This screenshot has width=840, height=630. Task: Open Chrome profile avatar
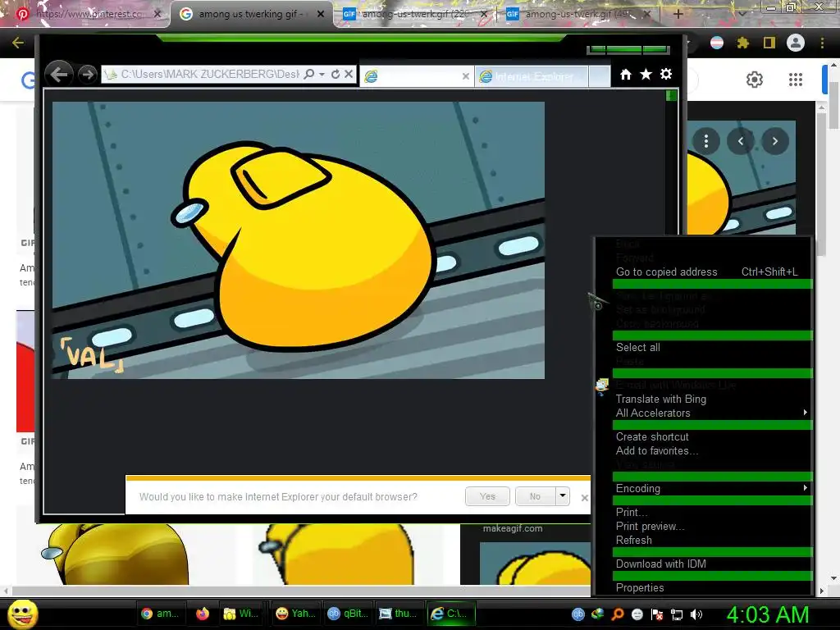tap(796, 43)
